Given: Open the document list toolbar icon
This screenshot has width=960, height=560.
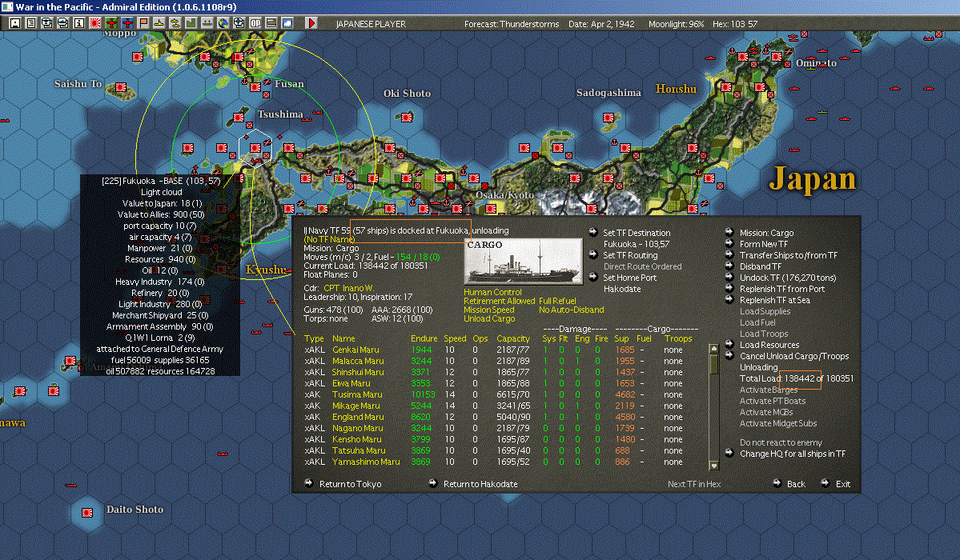Looking at the screenshot, I should [x=30, y=23].
